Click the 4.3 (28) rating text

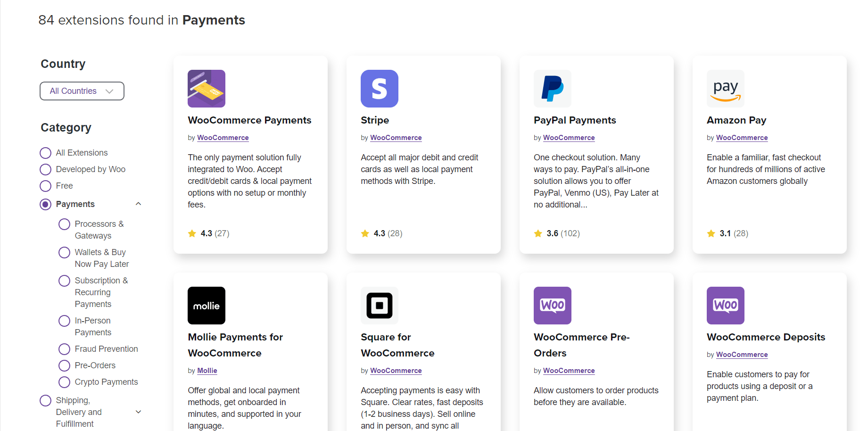tap(388, 233)
